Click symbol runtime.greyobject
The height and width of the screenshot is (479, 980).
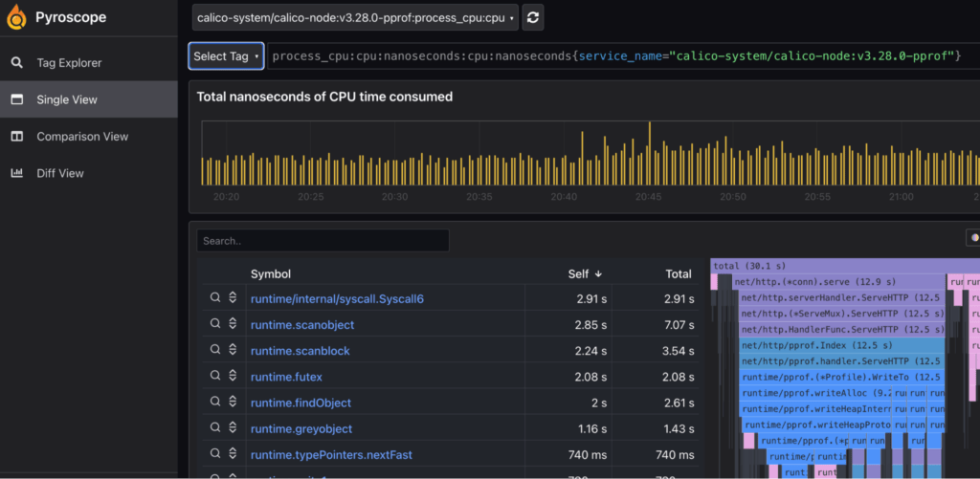coord(301,429)
